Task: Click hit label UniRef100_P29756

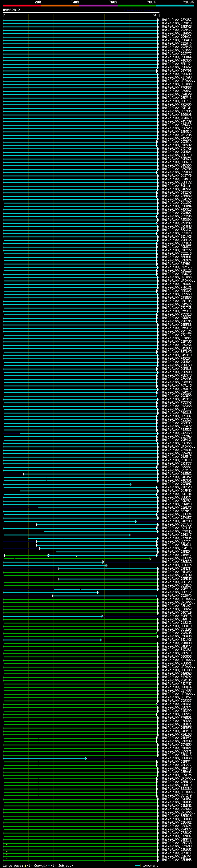Action: click(x=177, y=169)
